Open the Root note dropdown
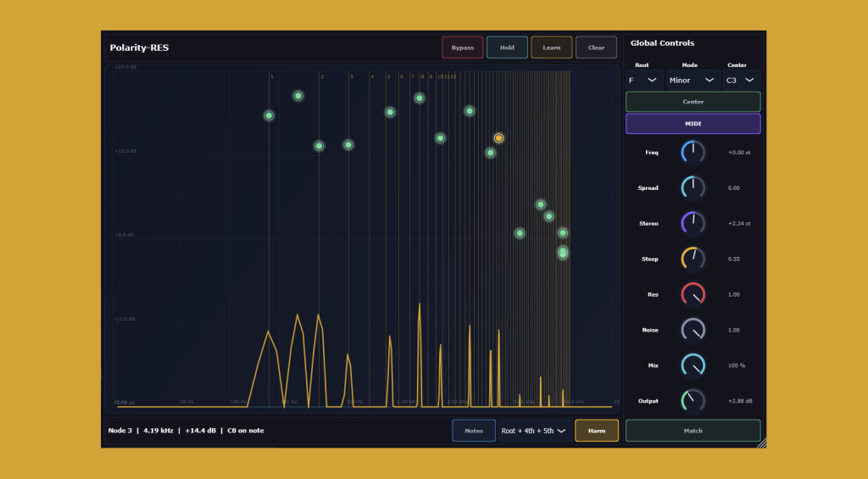Viewport: 868px width, 479px height. pos(644,81)
